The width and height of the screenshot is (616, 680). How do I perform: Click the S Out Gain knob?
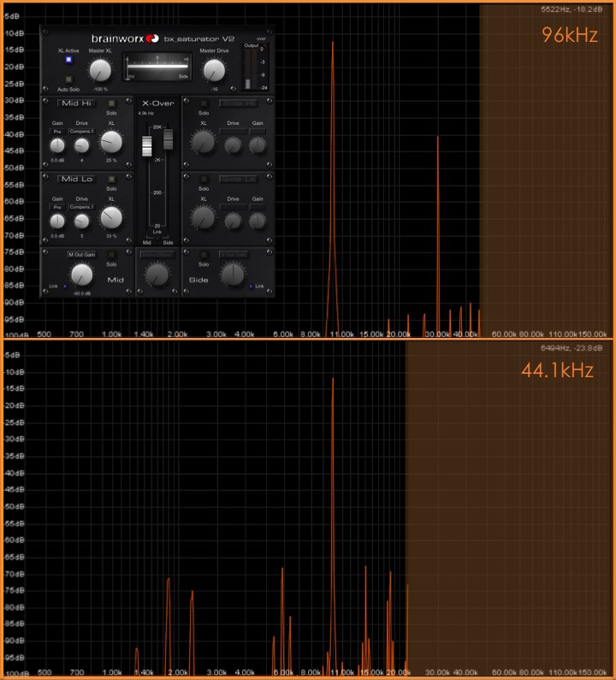(x=233, y=275)
